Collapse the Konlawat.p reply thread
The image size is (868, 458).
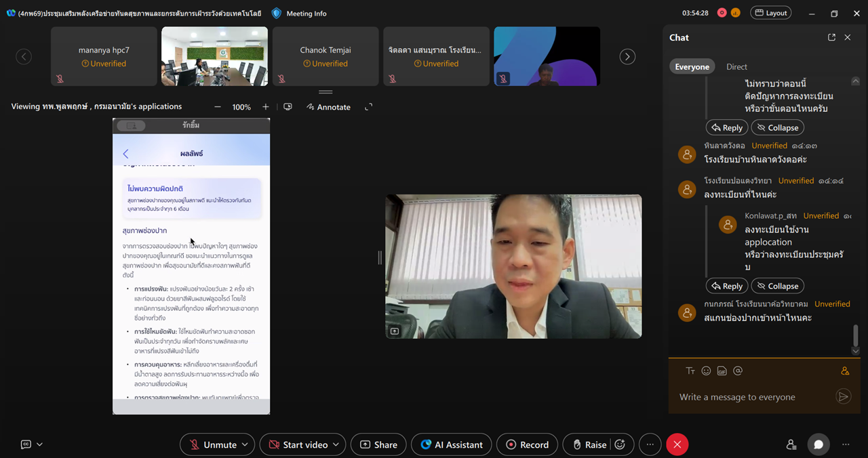point(777,286)
